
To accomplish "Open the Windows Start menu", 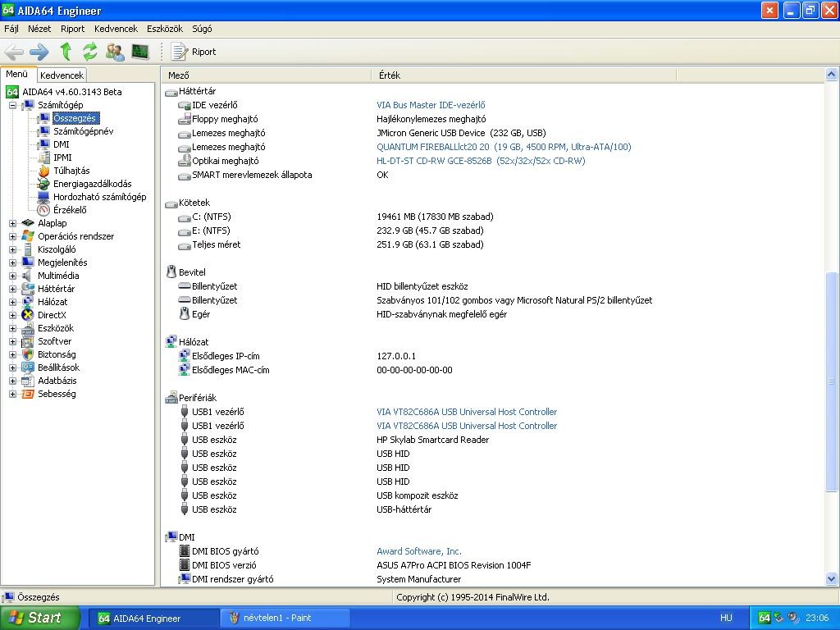I will click(39, 618).
